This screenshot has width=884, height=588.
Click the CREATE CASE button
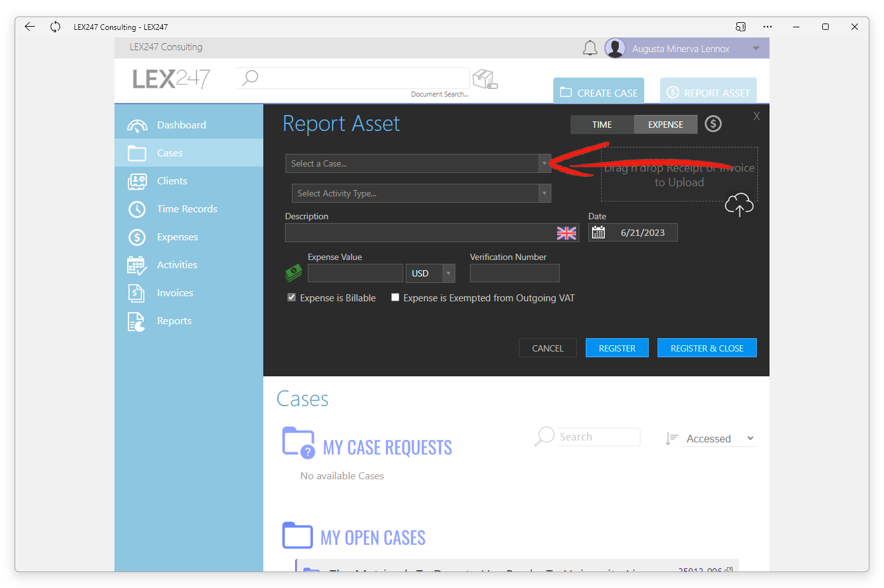pos(598,91)
